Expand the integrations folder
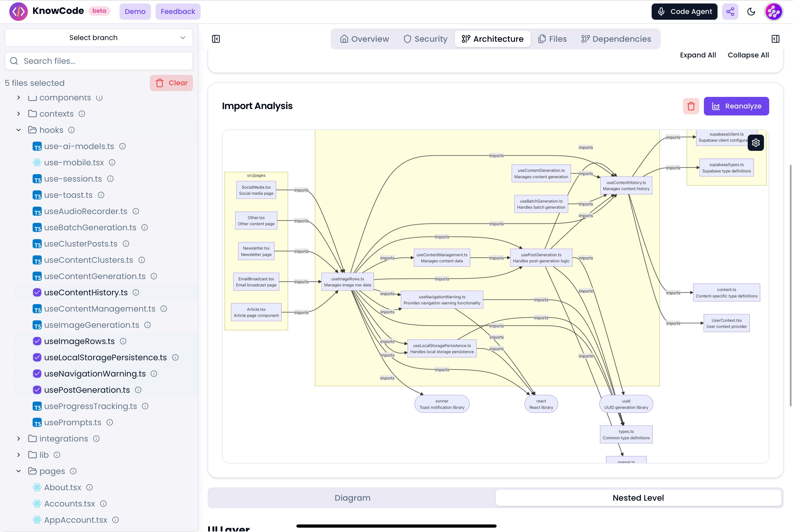This screenshot has height=532, width=793. coord(19,439)
